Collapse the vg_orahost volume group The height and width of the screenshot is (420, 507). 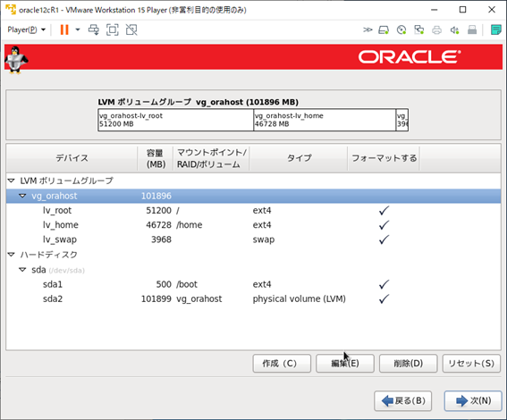(x=22, y=196)
